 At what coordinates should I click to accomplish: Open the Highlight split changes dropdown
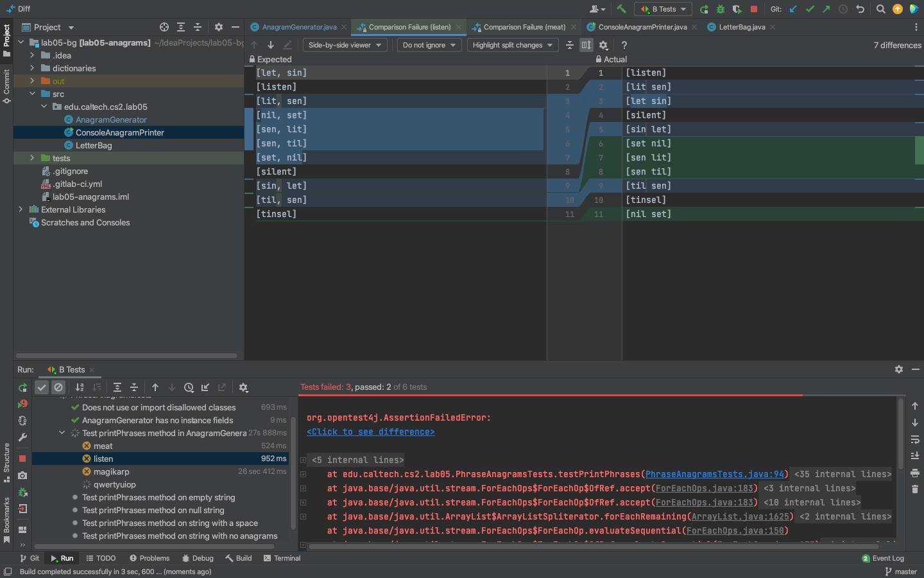point(512,45)
